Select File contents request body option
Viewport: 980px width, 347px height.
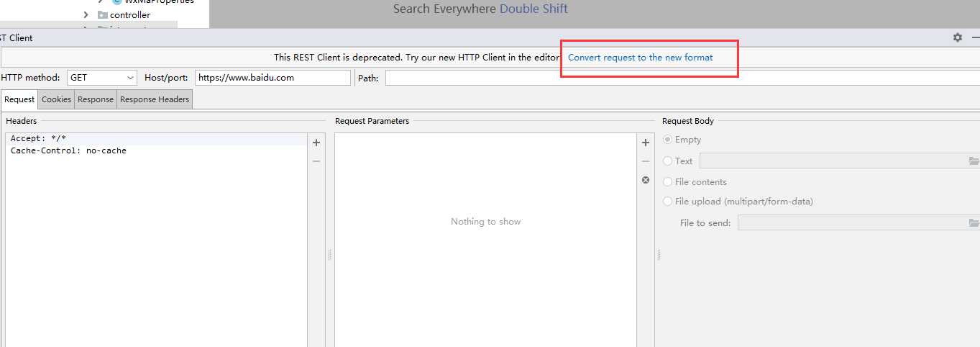668,182
